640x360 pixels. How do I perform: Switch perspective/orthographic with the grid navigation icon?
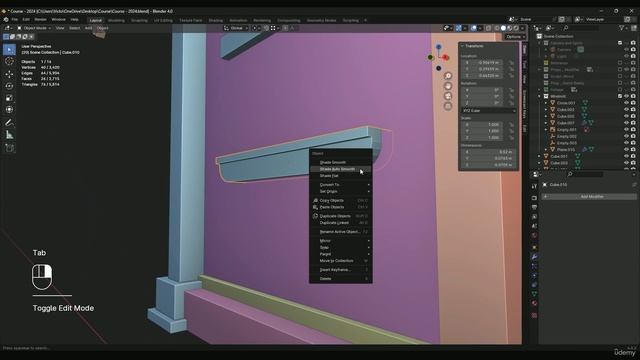pyautogui.click(x=448, y=107)
